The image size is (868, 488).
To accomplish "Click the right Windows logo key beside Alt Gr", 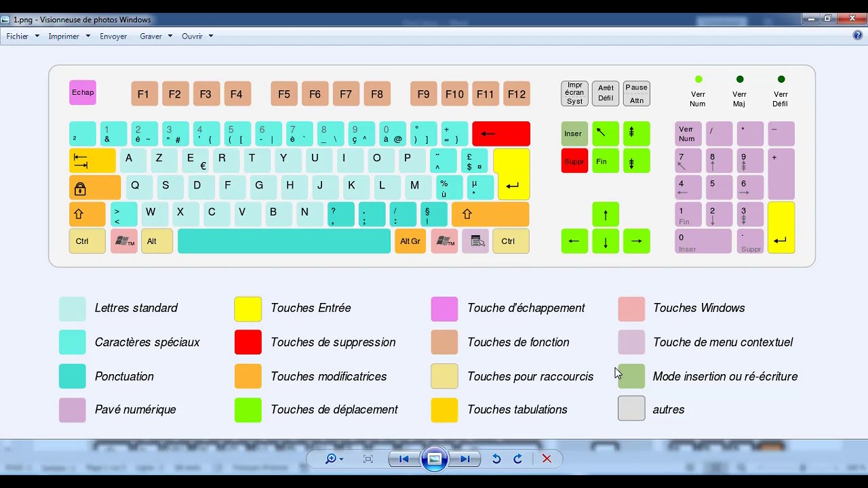I will [x=444, y=241].
